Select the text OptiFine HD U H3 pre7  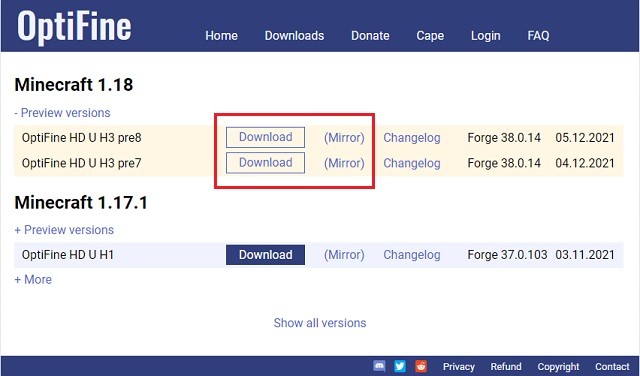tap(82, 163)
